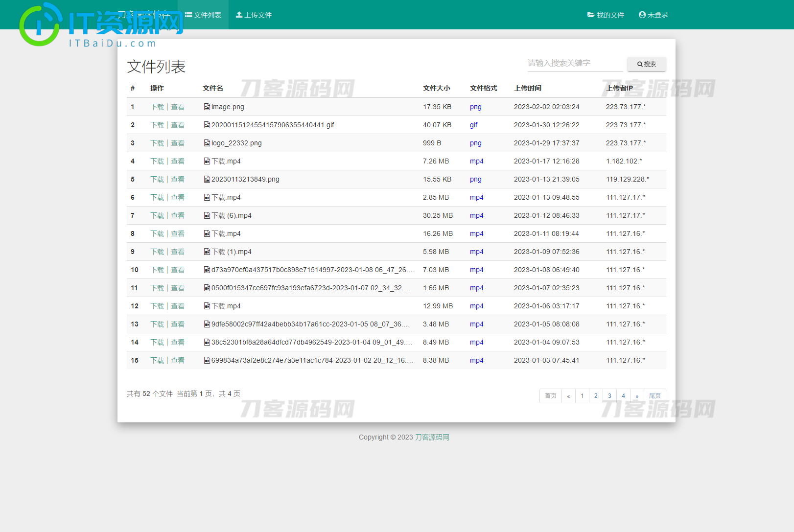Click IP cell 1.182.102.*

click(624, 161)
